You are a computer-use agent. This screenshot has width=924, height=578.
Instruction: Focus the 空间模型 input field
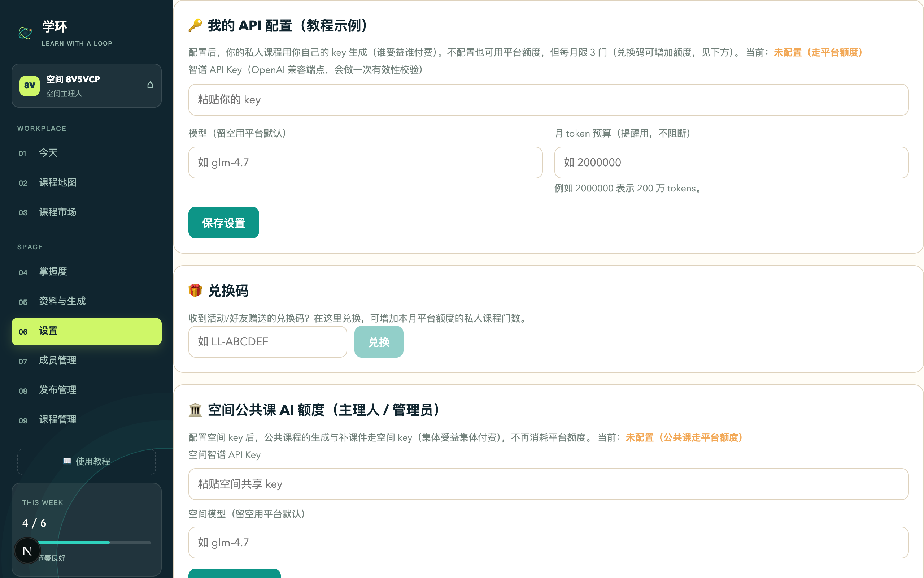click(548, 543)
